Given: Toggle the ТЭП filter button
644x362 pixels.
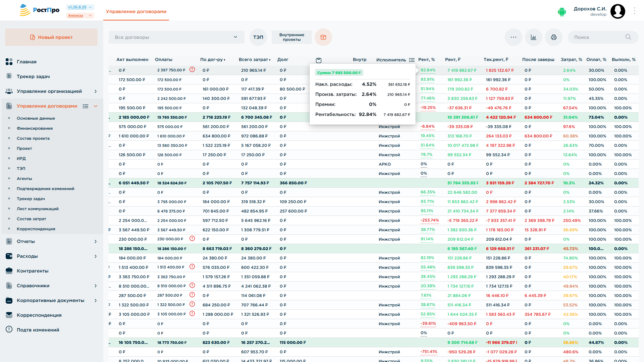Looking at the screenshot, I should tap(258, 37).
